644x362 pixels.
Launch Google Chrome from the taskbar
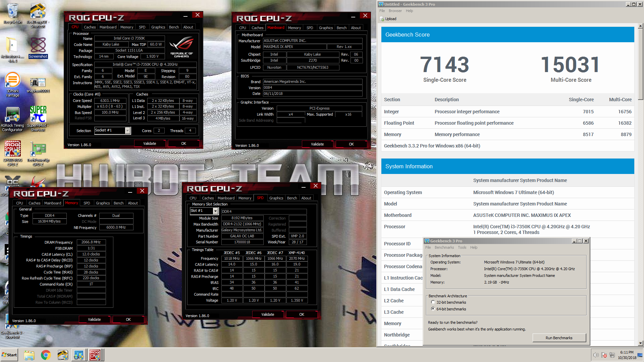click(46, 355)
